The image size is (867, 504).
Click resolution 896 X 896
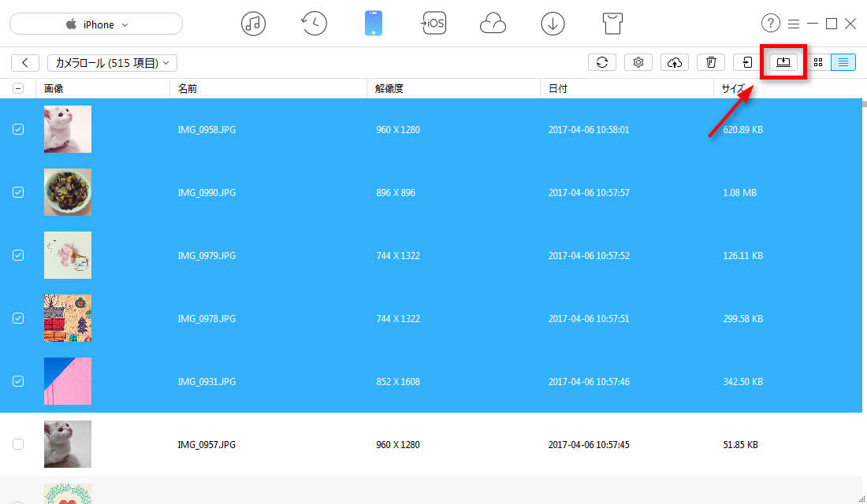tap(396, 193)
